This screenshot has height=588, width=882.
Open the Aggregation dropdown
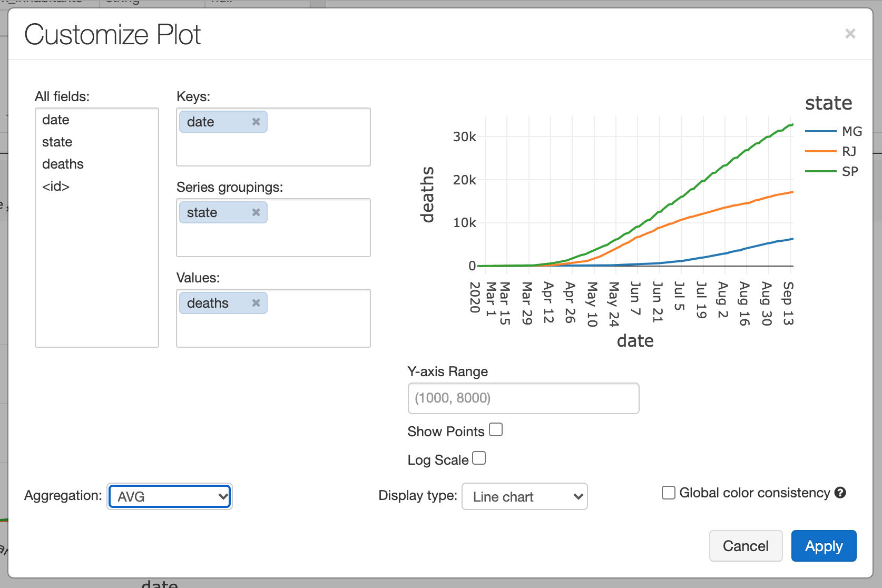(x=170, y=496)
